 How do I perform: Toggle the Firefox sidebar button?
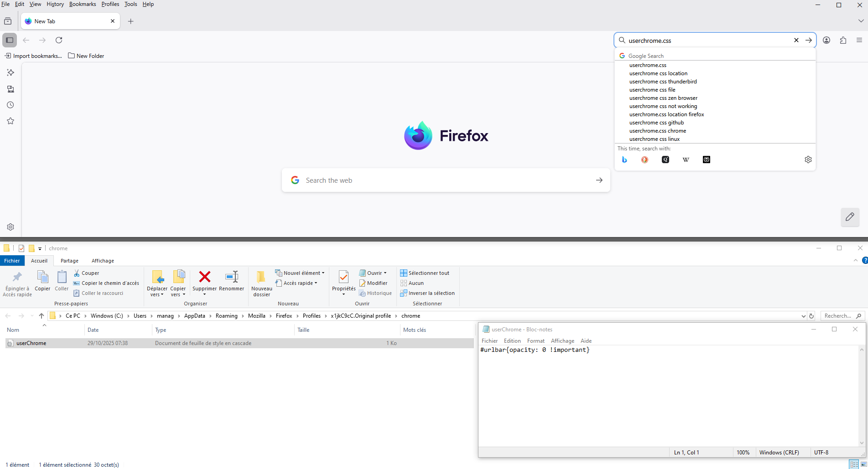(10, 40)
